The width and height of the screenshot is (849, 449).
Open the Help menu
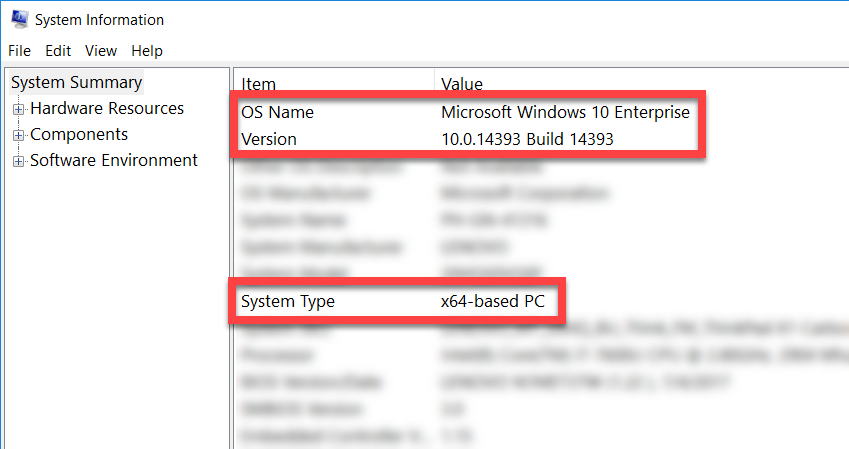point(147,51)
